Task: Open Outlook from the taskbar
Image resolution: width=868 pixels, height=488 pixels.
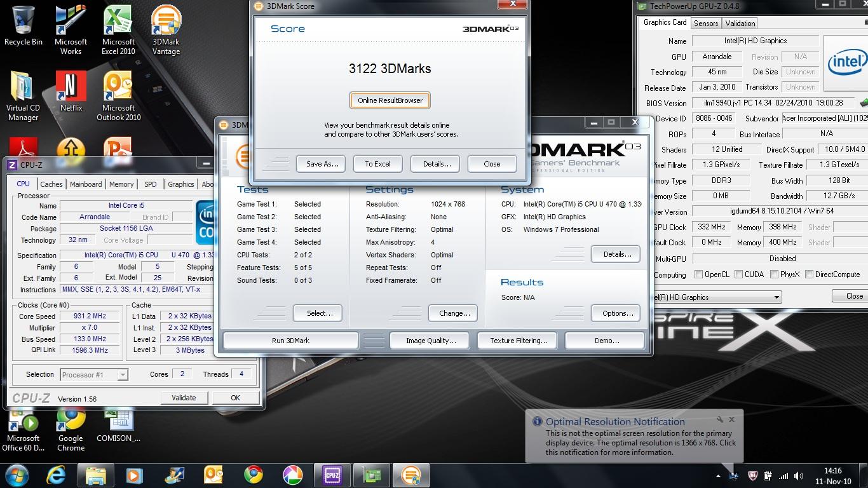Action: click(213, 475)
